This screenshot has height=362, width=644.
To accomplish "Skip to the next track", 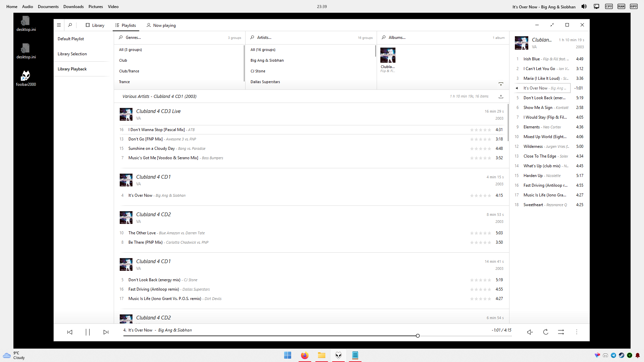I will [x=106, y=332].
